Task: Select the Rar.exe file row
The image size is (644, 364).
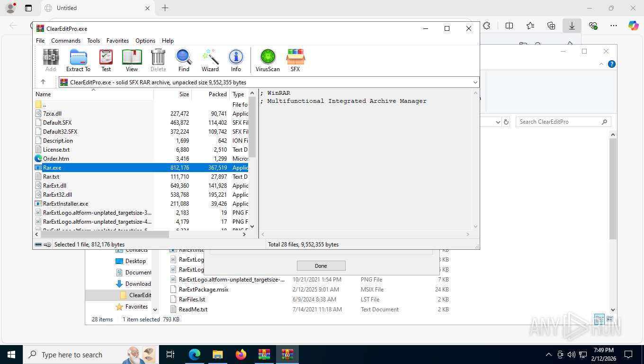Action: pyautogui.click(x=141, y=168)
